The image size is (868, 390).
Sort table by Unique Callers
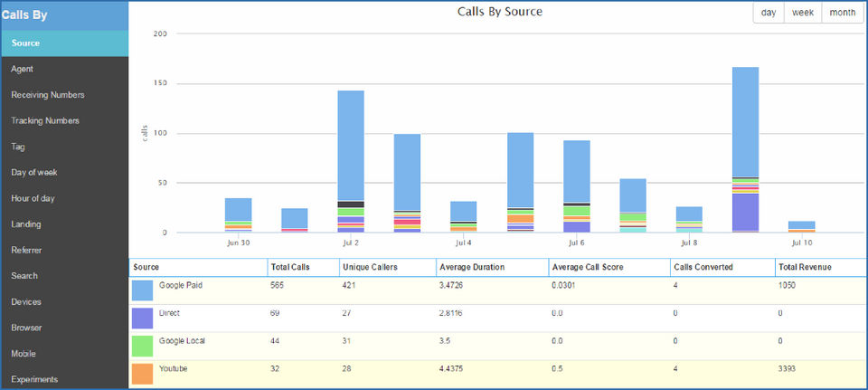pyautogui.click(x=388, y=267)
